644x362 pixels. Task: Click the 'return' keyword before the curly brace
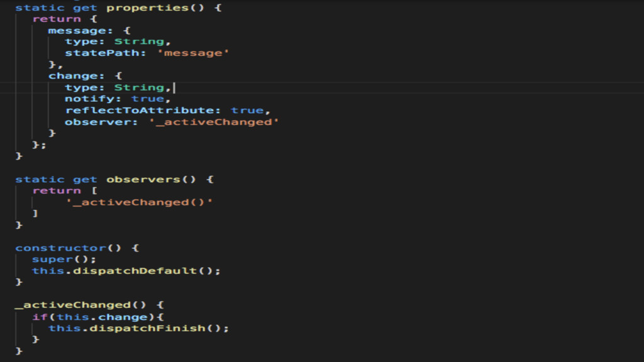[x=57, y=19]
